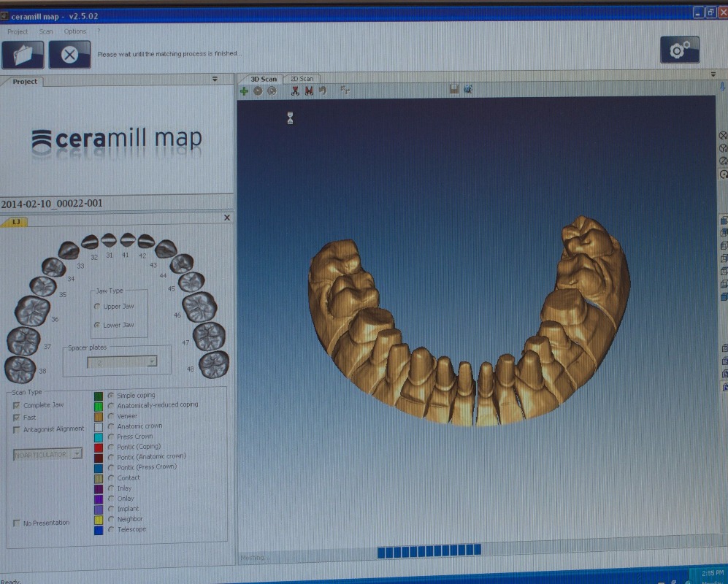Image resolution: width=728 pixels, height=584 pixels.
Task: Click the green plus add scan icon
Action: coord(244,91)
